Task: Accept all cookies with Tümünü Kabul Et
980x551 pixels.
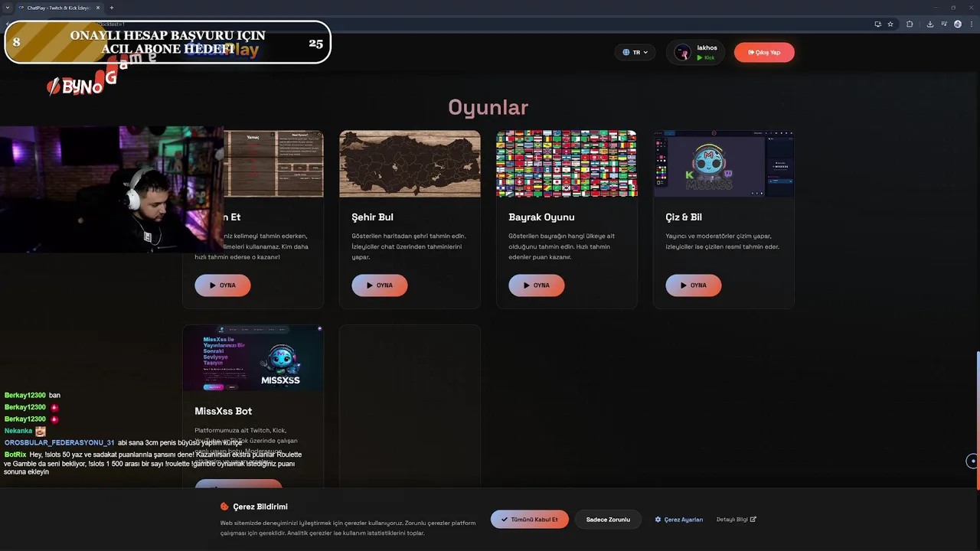Action: [x=530, y=520]
